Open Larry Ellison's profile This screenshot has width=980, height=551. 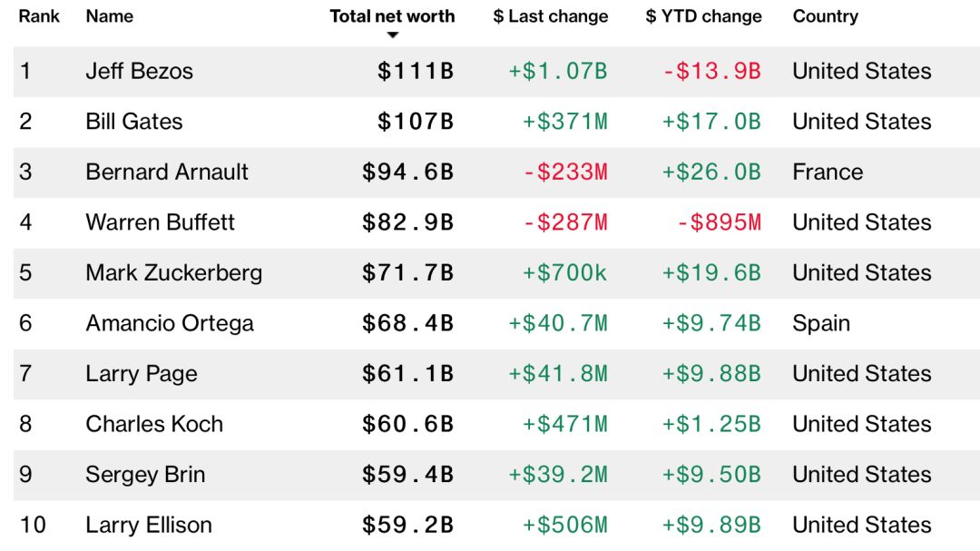click(x=149, y=525)
